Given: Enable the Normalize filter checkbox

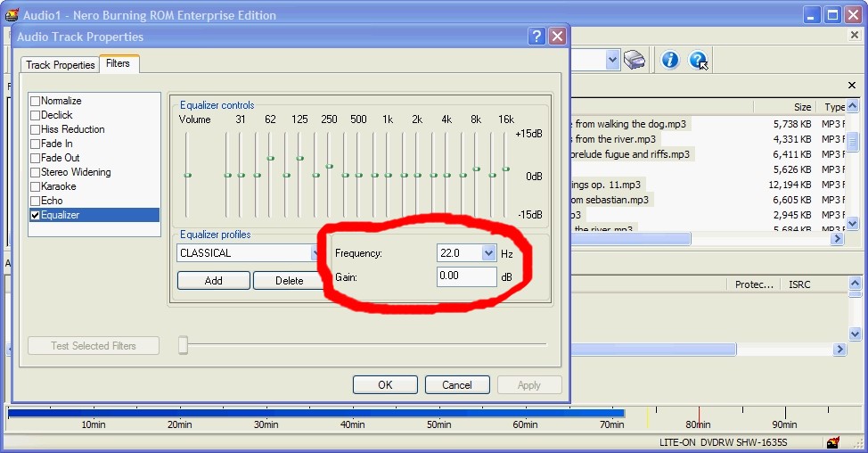Looking at the screenshot, I should click(35, 101).
